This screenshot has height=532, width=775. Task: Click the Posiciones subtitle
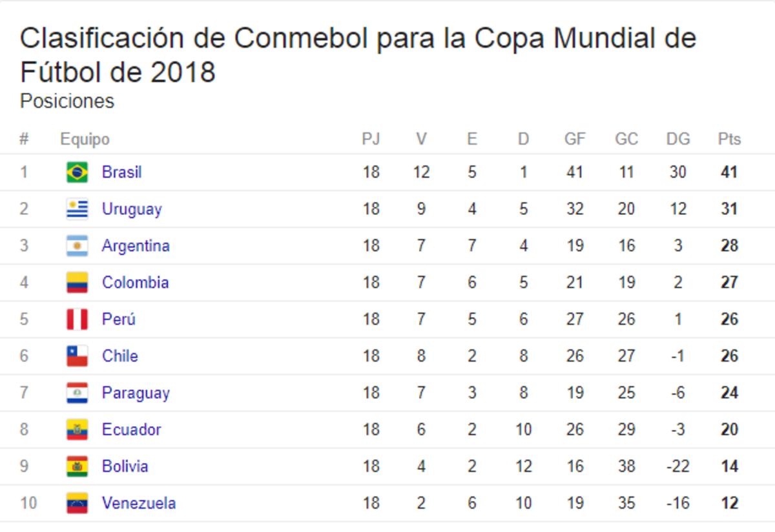click(67, 101)
